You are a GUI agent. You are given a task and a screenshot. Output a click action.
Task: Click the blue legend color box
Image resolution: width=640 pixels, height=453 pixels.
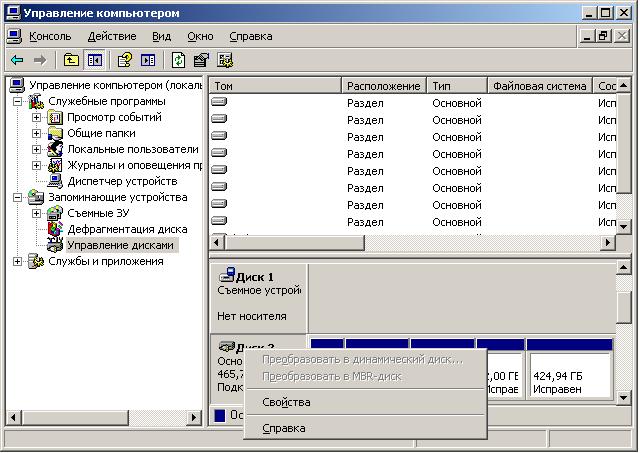220,415
